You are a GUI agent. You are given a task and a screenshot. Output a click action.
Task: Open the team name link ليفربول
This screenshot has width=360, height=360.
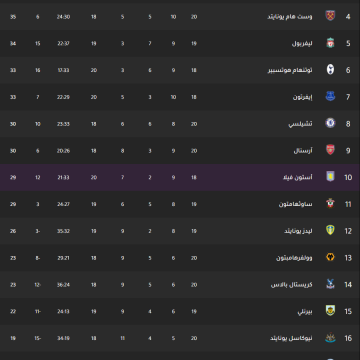302,44
